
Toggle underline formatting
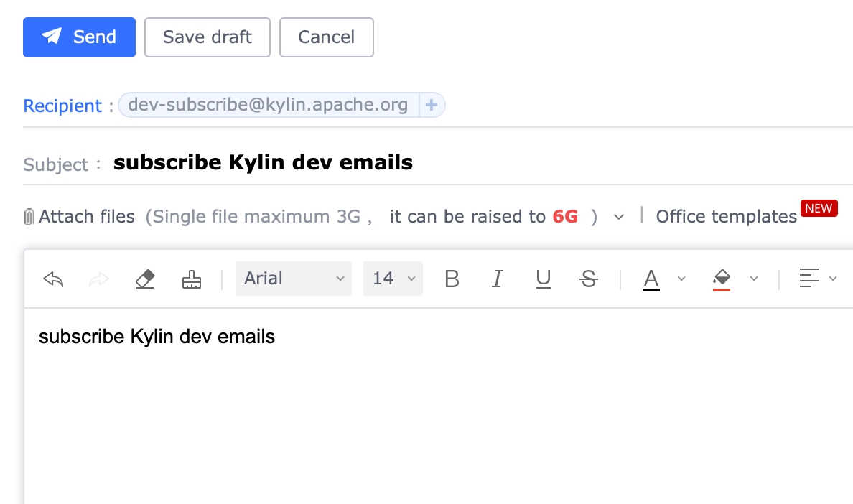(544, 279)
